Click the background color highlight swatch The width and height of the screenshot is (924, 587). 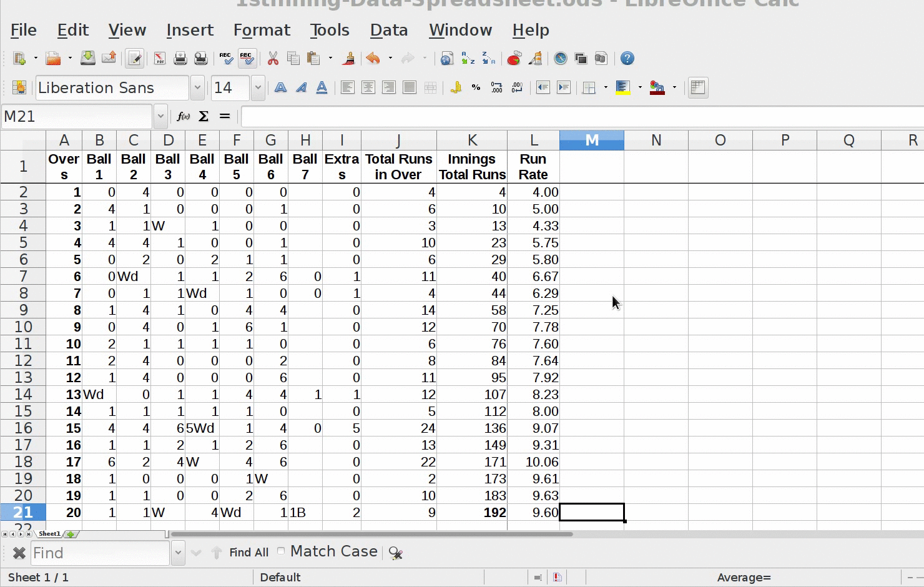622,88
